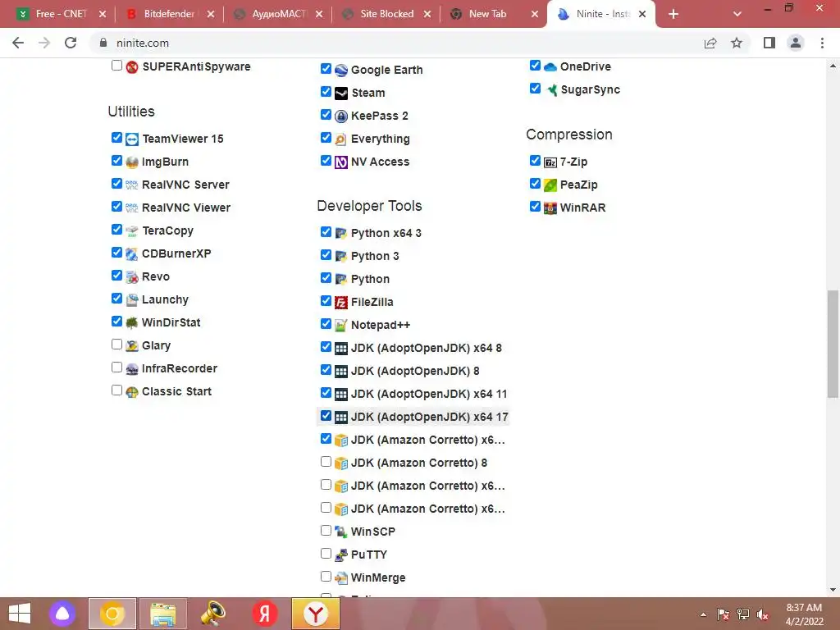Click the CDBurnerXP icon

(x=132, y=254)
